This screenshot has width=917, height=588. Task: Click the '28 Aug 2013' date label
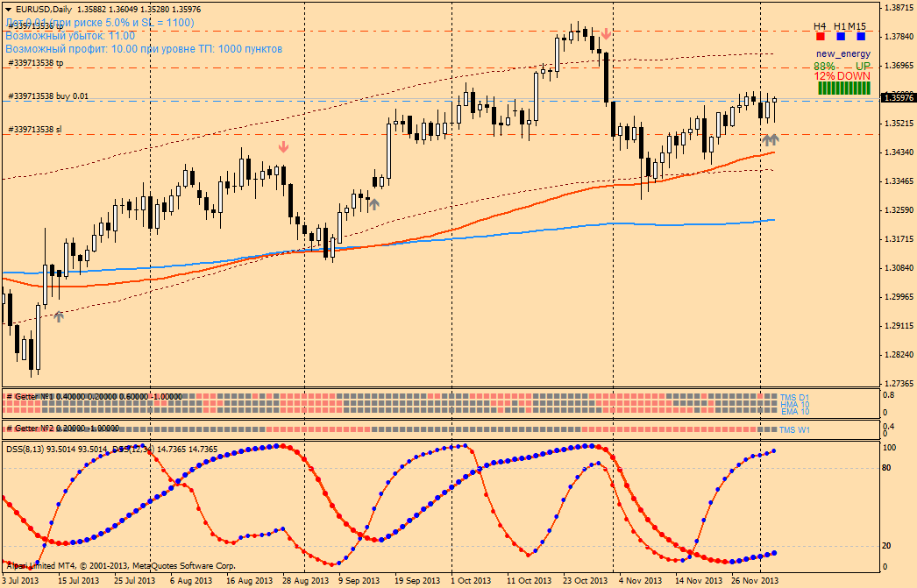click(x=305, y=580)
